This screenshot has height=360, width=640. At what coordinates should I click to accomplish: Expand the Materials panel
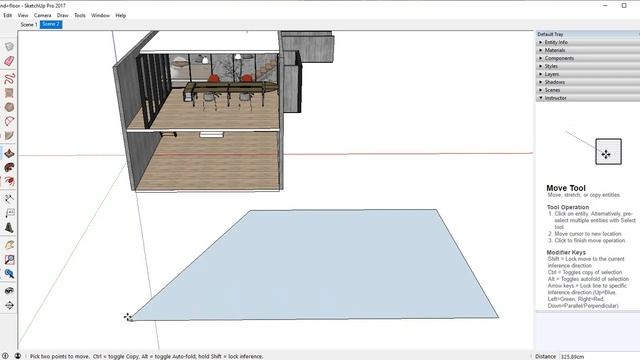[588, 50]
